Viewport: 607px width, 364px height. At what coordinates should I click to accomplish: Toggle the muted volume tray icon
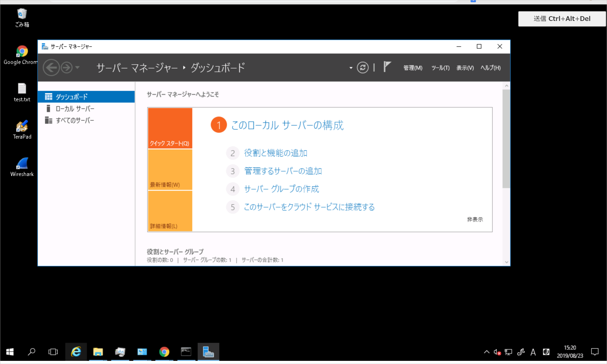[x=497, y=352]
